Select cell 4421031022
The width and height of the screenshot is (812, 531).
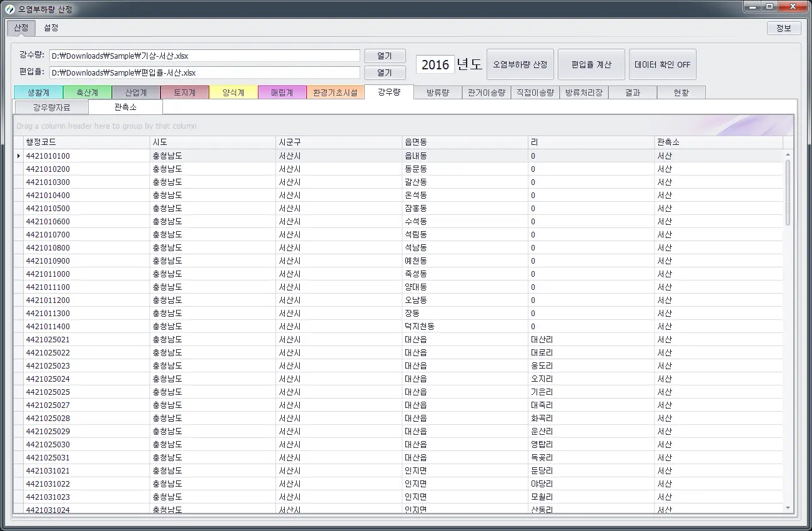click(87, 484)
